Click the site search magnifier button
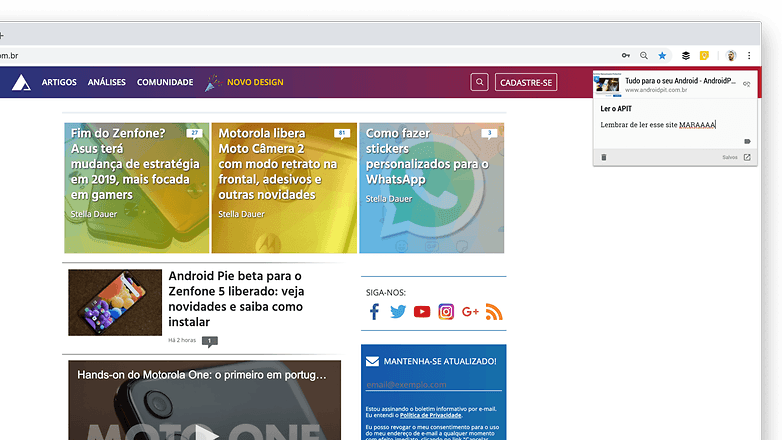Screen dimensions: 782x440 [x=479, y=82]
